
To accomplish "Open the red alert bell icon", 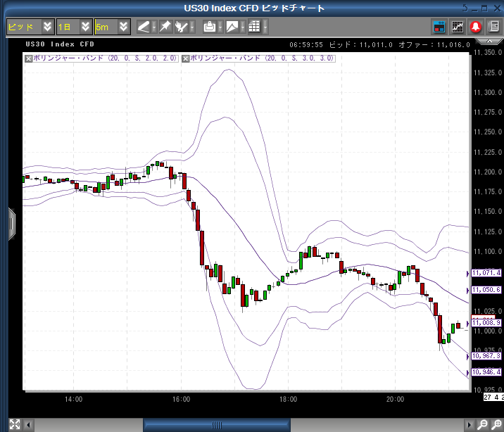I will [475, 27].
